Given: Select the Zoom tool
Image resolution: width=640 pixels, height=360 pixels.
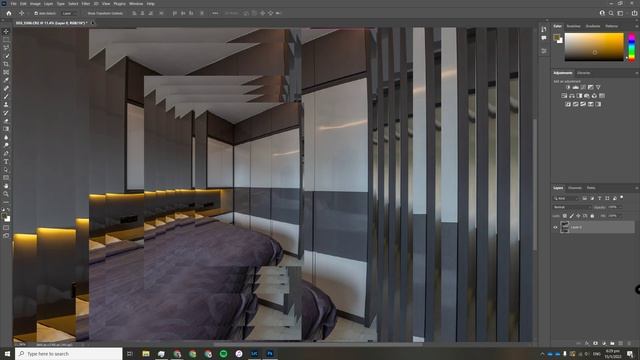Looking at the screenshot, I should click(x=6, y=194).
